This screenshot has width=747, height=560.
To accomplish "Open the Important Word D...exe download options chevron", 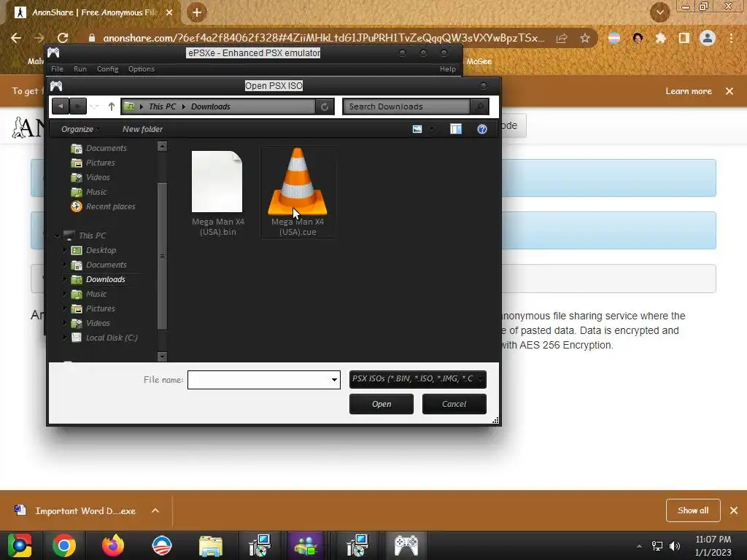I will pyautogui.click(x=155, y=510).
